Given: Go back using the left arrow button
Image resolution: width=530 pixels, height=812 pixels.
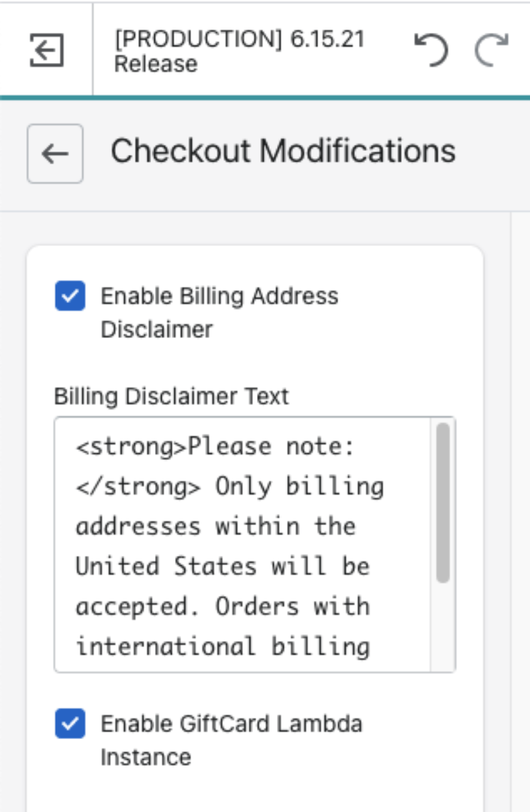Looking at the screenshot, I should pos(55,154).
